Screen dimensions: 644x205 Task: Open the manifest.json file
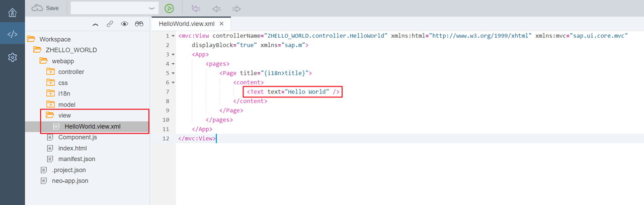point(76,159)
